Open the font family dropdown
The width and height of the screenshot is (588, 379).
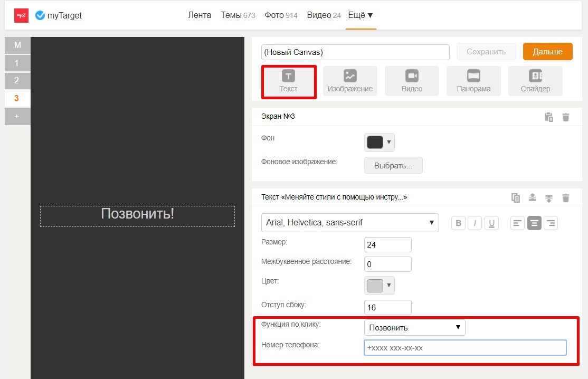350,223
